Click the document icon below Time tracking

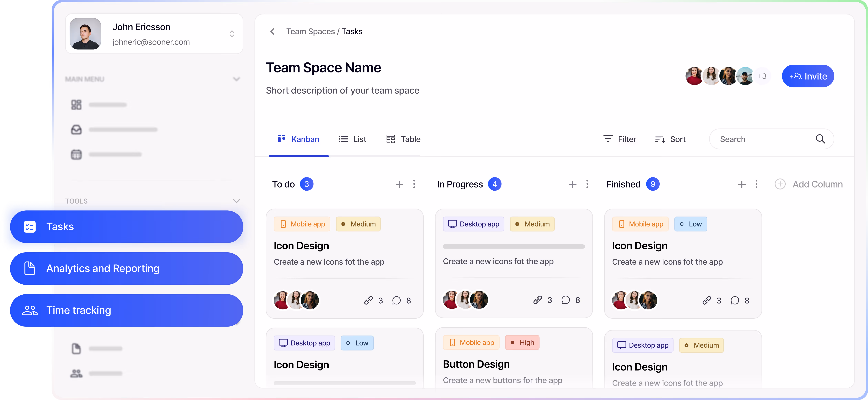[x=76, y=348]
